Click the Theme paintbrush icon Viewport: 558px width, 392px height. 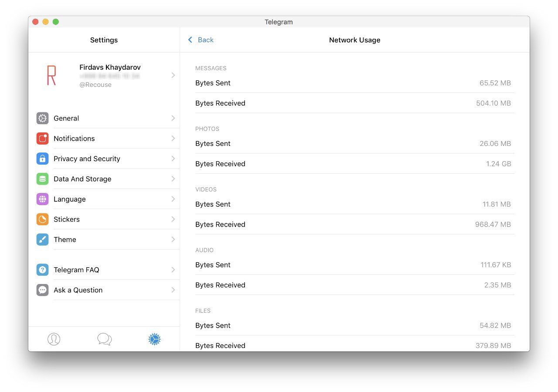42,240
